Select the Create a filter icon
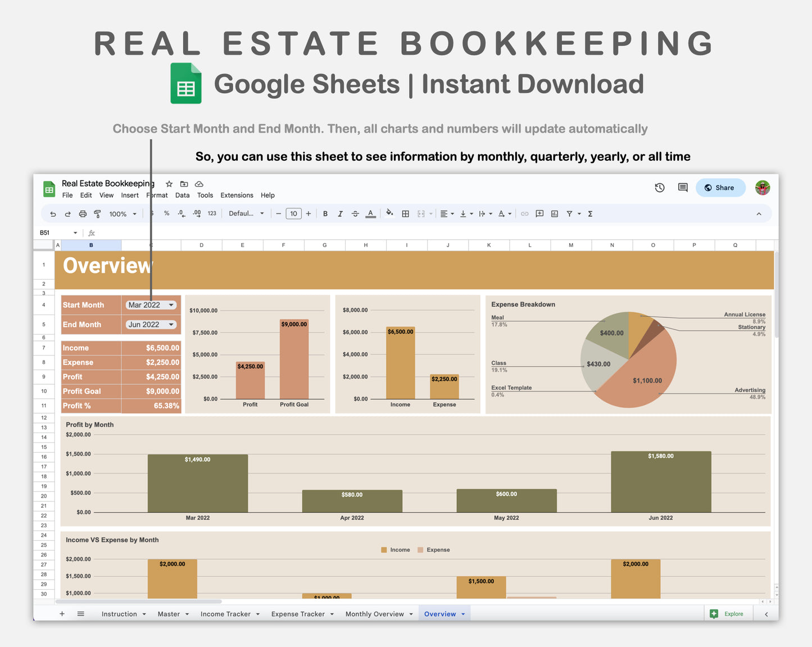 coord(569,213)
